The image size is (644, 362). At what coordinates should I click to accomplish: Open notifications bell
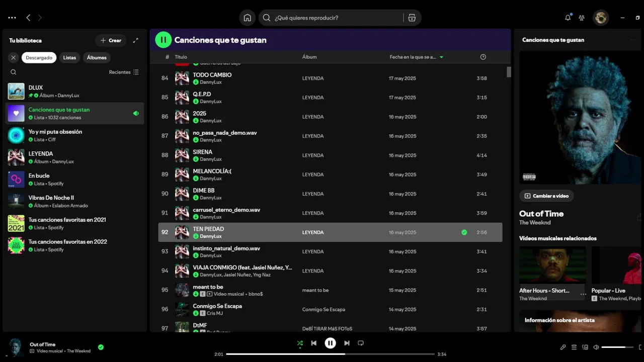(568, 18)
